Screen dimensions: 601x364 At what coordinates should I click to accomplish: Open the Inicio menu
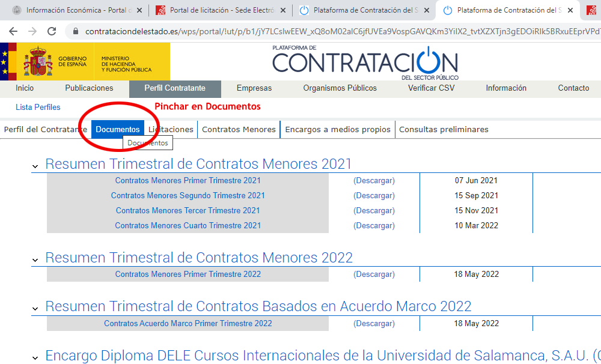point(25,88)
